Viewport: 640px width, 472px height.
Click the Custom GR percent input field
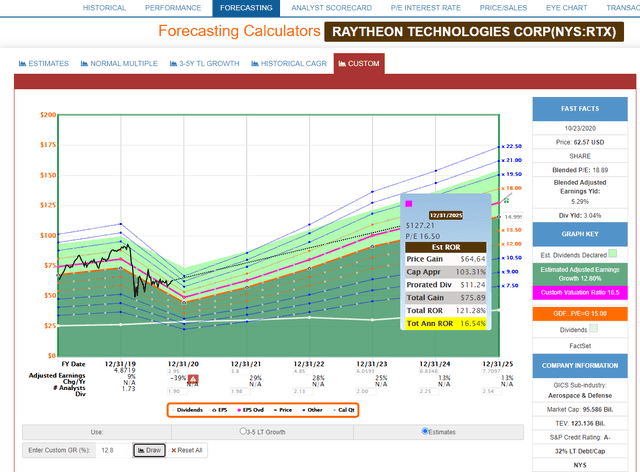[113, 450]
